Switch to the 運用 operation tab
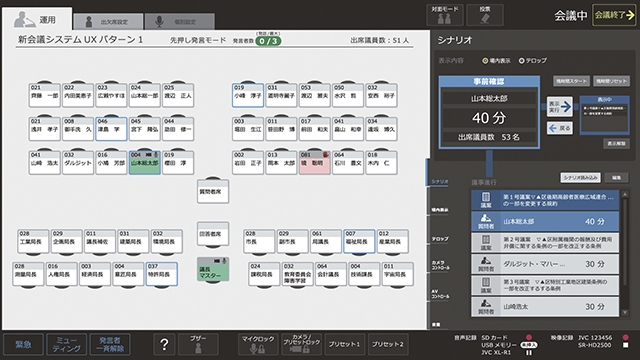This screenshot has width=640, height=360. pos(37,19)
